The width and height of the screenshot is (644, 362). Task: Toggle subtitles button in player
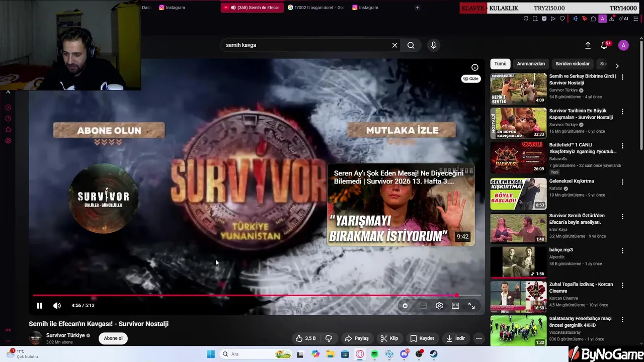pos(423,306)
